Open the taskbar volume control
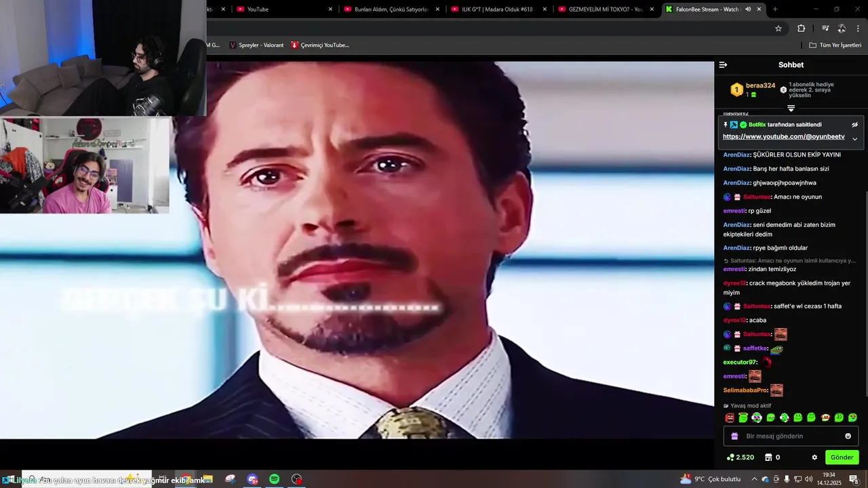This screenshot has height=488, width=868. pyautogui.click(x=808, y=479)
